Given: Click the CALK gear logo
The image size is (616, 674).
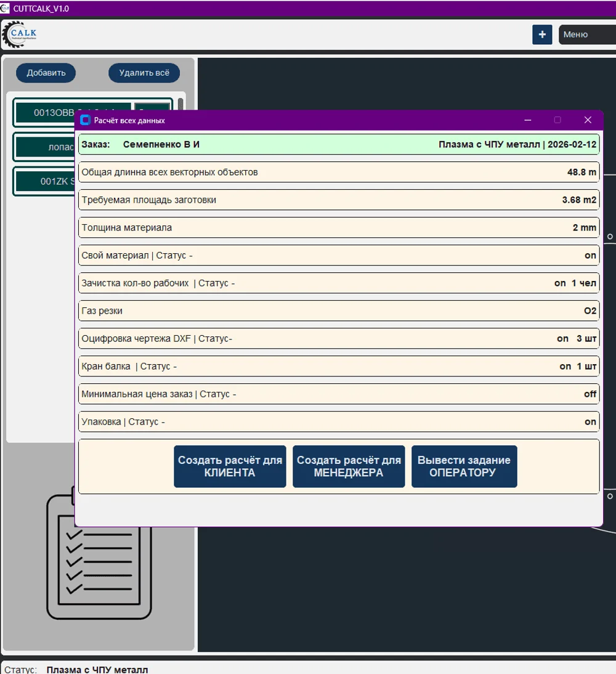Looking at the screenshot, I should [x=21, y=35].
